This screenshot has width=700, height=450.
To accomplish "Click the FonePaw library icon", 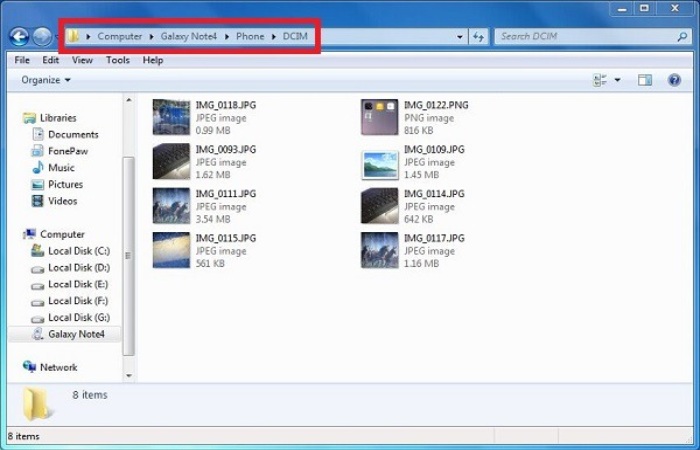I will pos(38,151).
